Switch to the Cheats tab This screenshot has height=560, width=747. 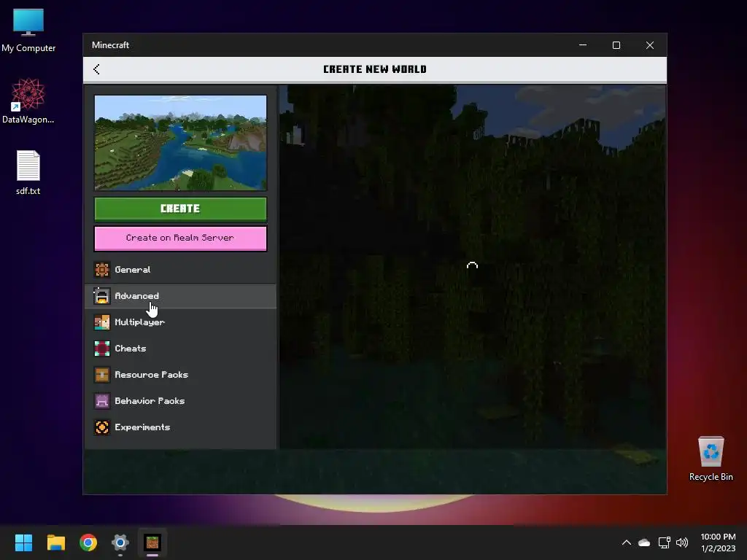(181, 349)
